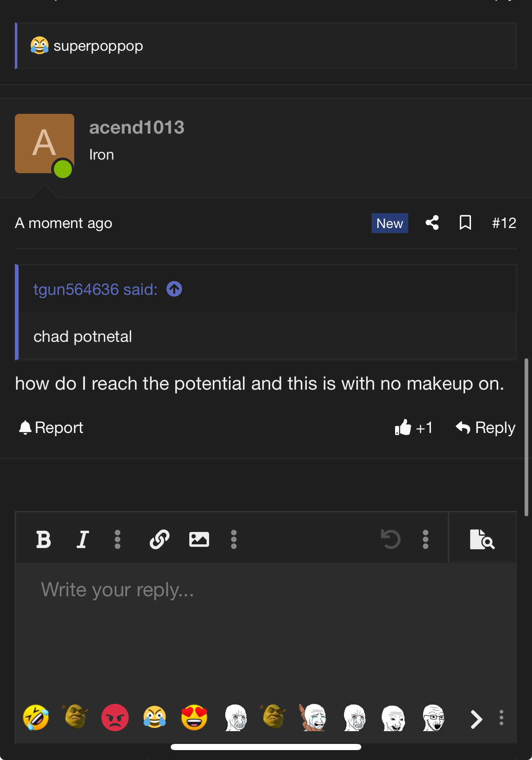Open more options next to undo
Image resolution: width=532 pixels, height=760 pixels.
(x=426, y=539)
